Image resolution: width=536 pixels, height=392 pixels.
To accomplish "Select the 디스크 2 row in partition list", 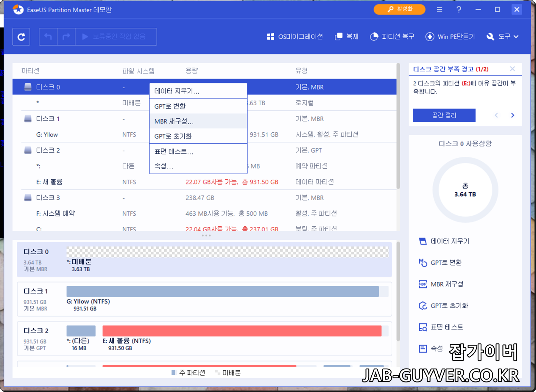I will (204, 150).
